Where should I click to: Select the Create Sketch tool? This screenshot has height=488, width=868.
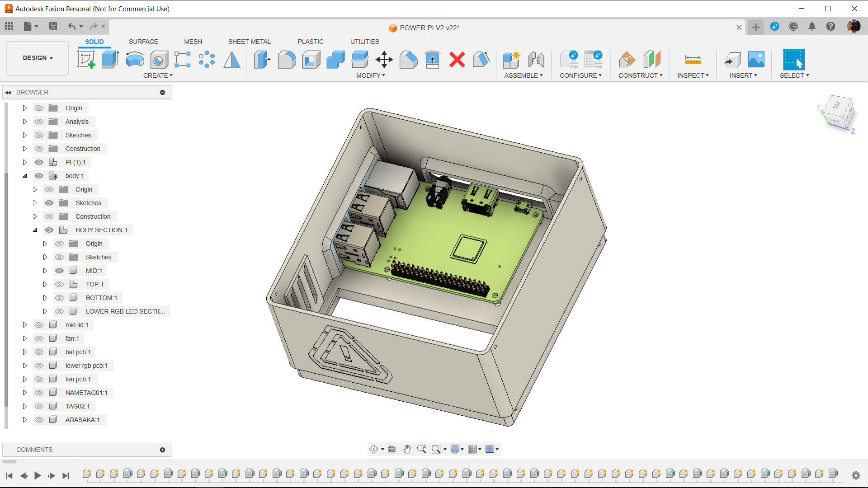pyautogui.click(x=86, y=59)
